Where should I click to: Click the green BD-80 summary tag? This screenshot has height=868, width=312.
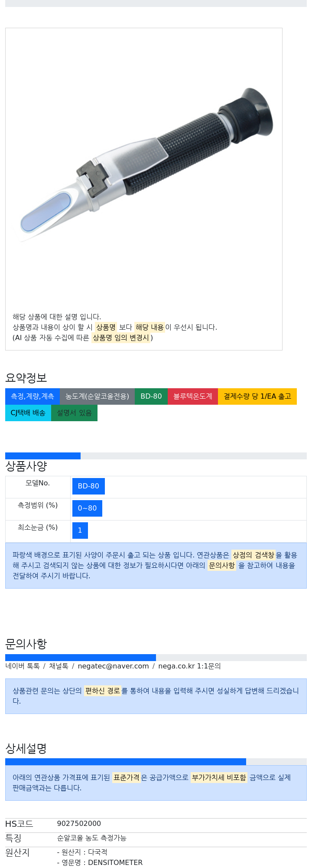click(x=151, y=396)
